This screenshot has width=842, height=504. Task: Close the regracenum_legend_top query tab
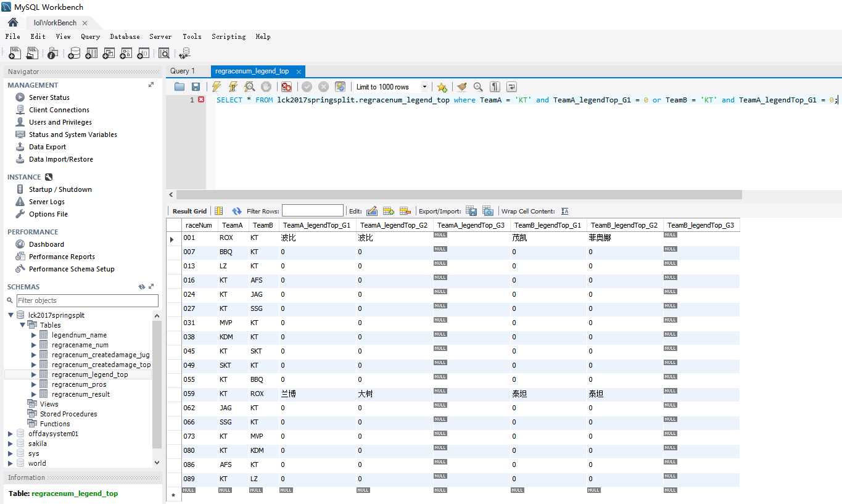coord(298,72)
